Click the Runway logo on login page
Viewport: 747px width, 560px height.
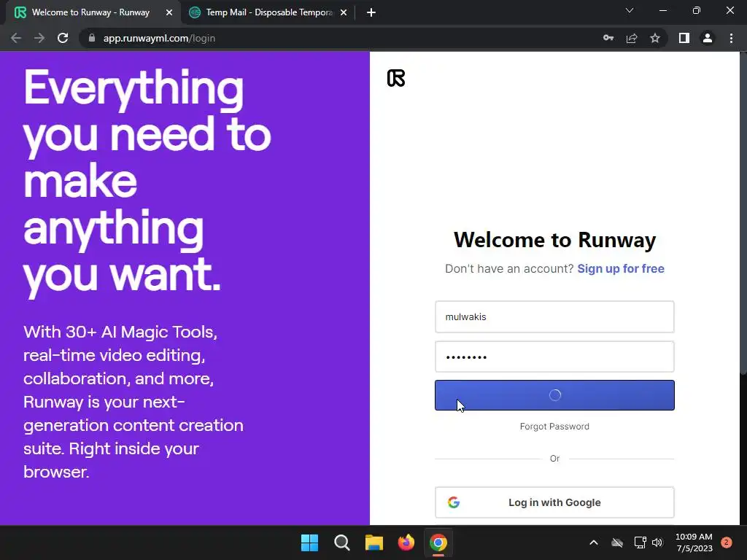click(x=396, y=78)
